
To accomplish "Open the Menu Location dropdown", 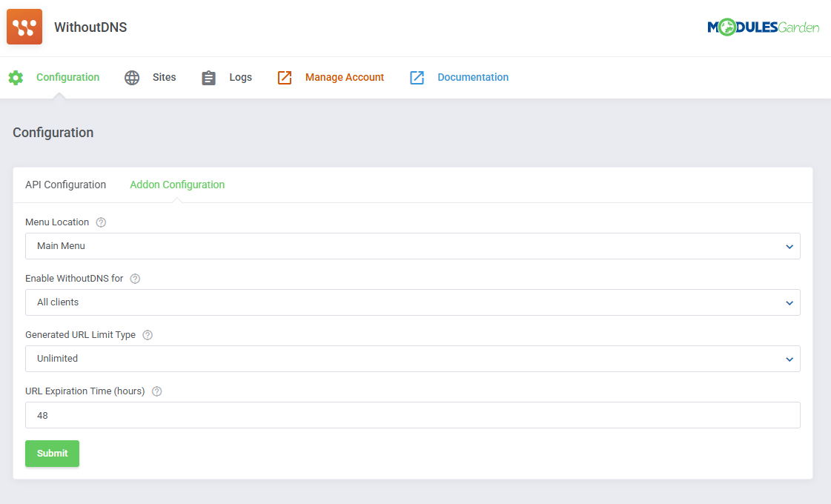I will coord(413,246).
